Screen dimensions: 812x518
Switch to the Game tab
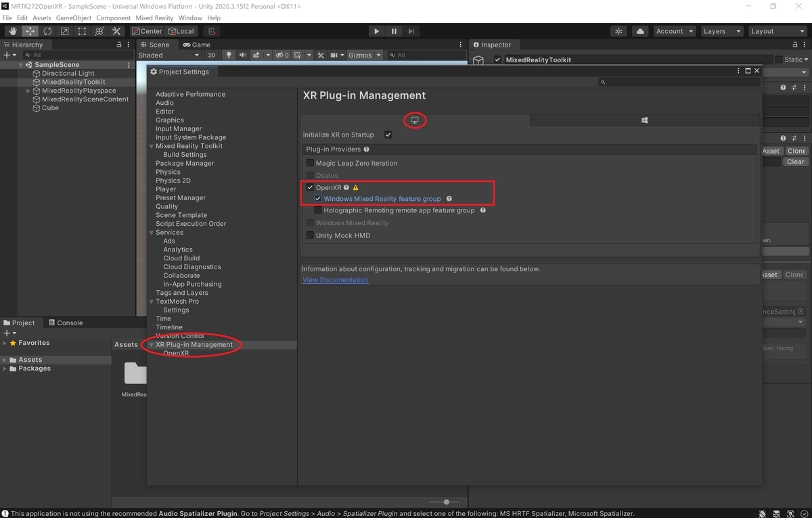tap(196, 45)
